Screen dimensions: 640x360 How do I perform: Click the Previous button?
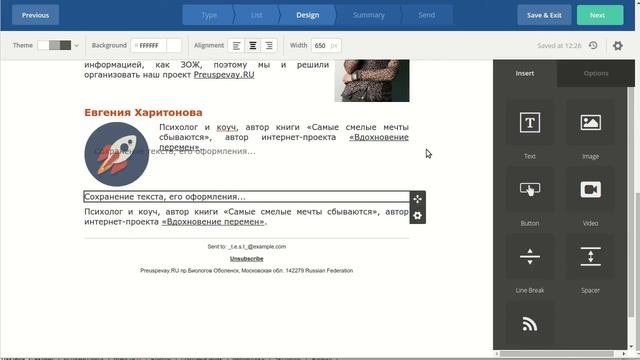(x=36, y=15)
